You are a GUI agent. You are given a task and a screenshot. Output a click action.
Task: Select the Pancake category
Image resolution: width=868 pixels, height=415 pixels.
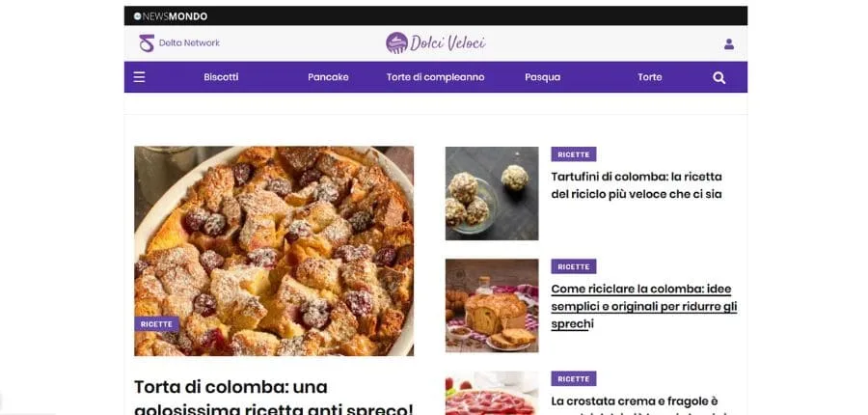tap(328, 77)
